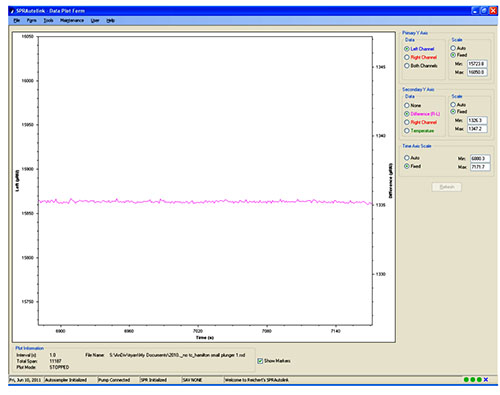Click the primary Y axis Min field

click(x=477, y=64)
